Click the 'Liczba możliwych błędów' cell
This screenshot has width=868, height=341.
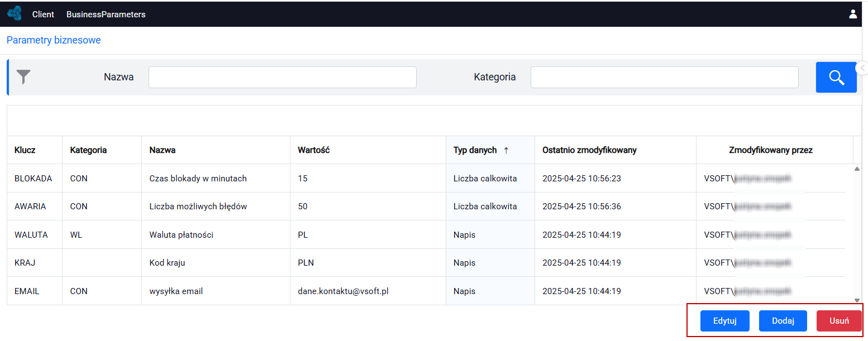click(x=216, y=206)
